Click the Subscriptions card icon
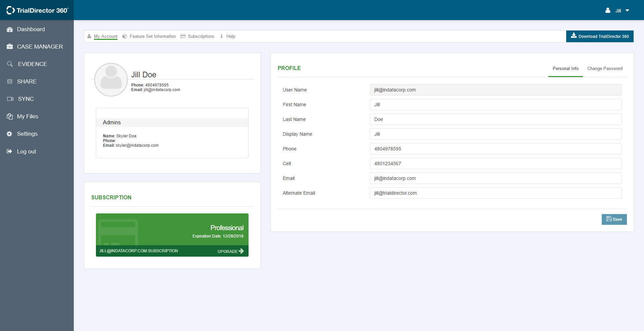Viewport: 644px width, 331px height. pyautogui.click(x=183, y=36)
